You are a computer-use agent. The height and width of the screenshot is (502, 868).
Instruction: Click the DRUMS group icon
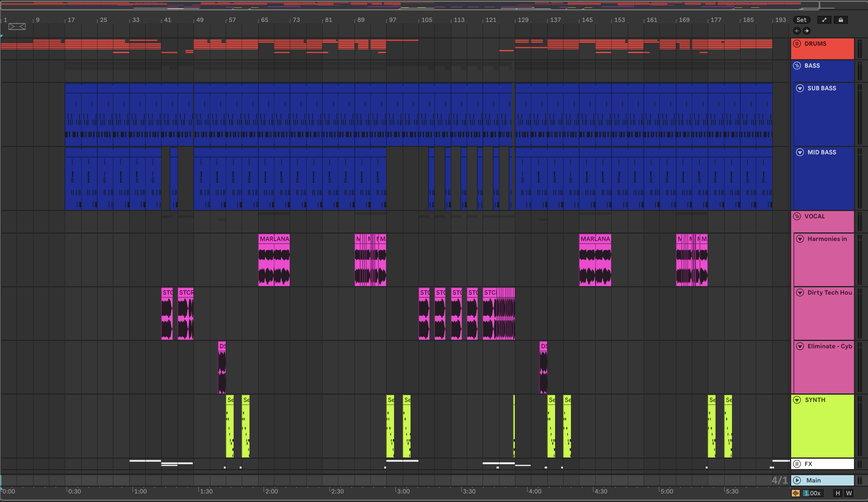pyautogui.click(x=797, y=44)
